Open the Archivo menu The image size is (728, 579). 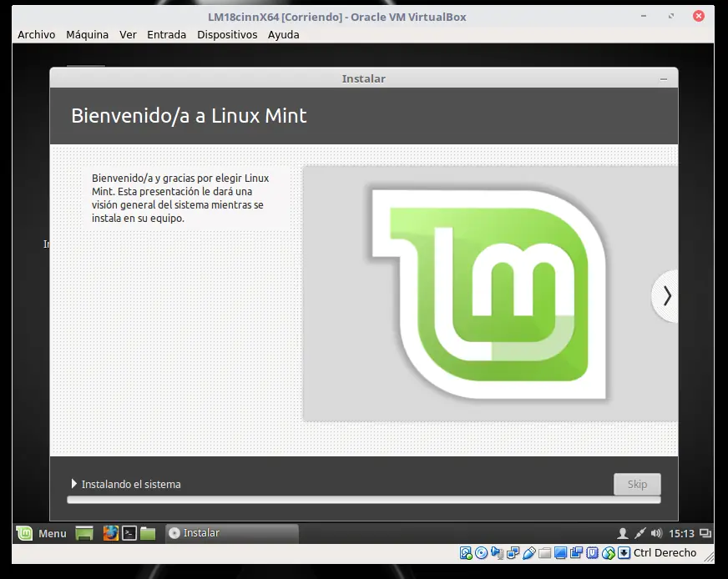point(36,35)
